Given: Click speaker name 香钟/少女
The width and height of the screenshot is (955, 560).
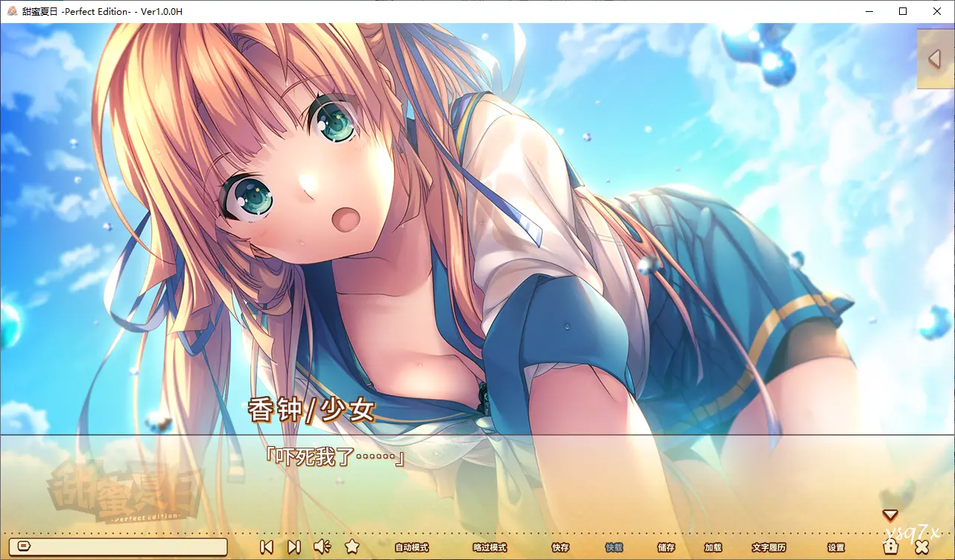Looking at the screenshot, I should pyautogui.click(x=311, y=410).
